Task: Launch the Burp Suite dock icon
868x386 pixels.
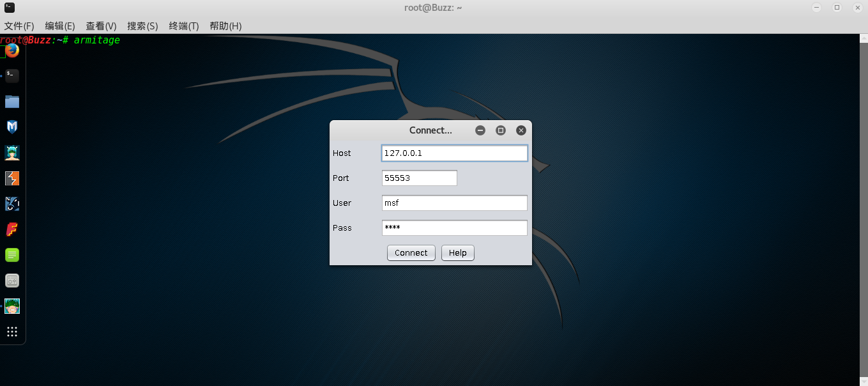Action: coord(12,178)
